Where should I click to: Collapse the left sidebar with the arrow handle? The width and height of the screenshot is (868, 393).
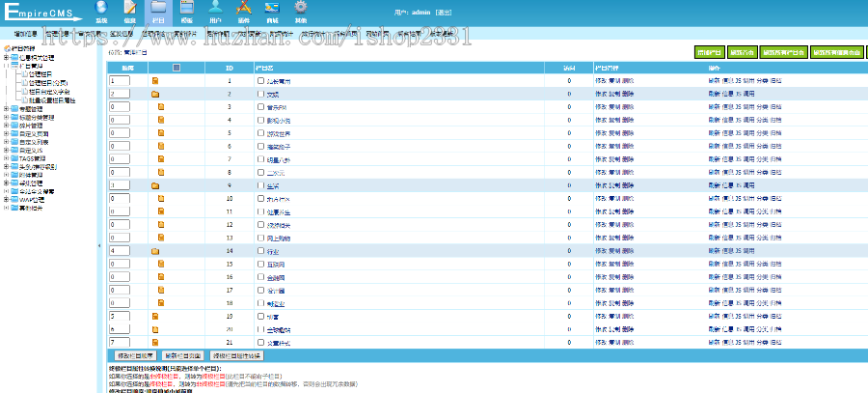point(99,245)
